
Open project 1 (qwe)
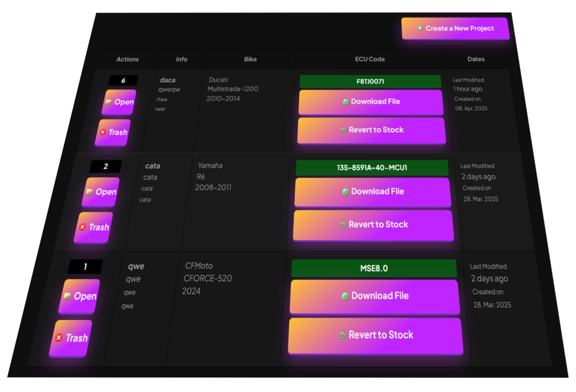(x=80, y=296)
